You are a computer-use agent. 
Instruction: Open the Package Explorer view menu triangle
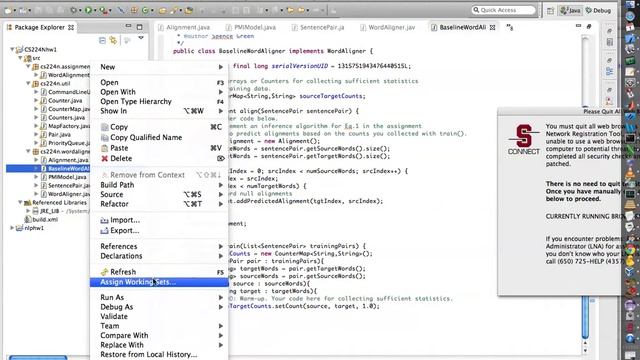141,38
